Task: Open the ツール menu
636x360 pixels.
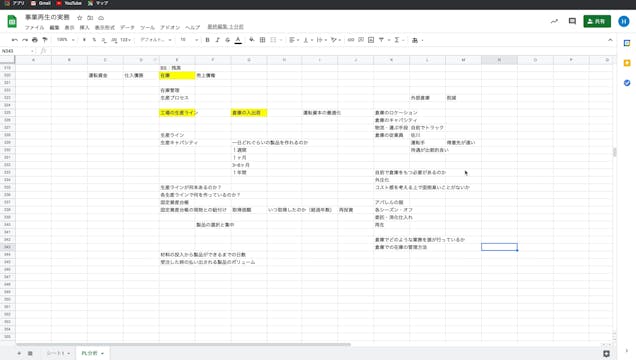Action: tap(147, 28)
